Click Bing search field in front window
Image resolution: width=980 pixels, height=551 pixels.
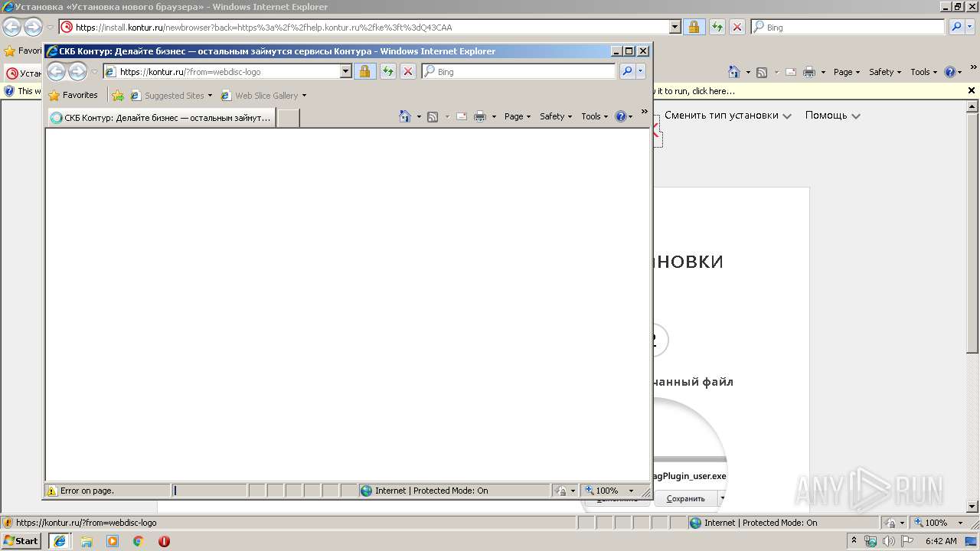(x=519, y=71)
